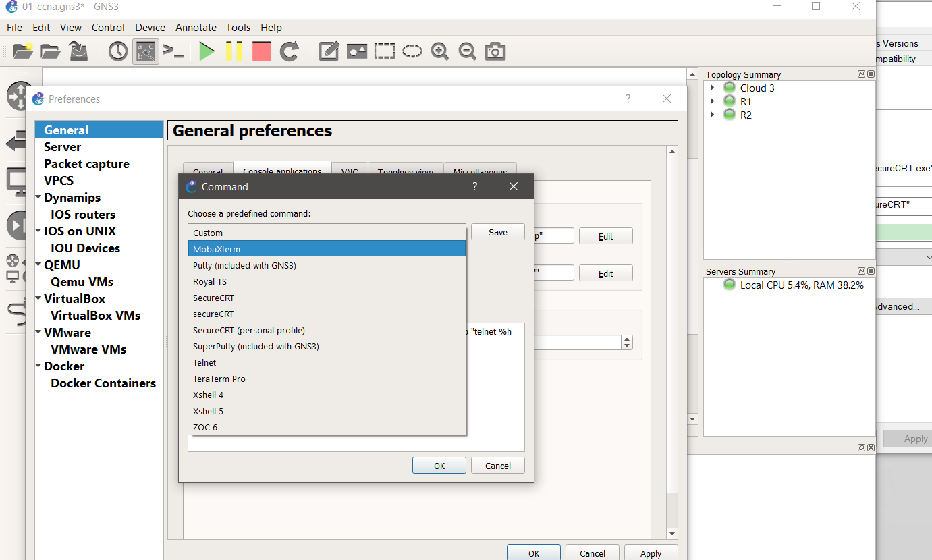This screenshot has width=932, height=560.
Task: Click the End devices monitor sidebar icon
Action: [16, 181]
